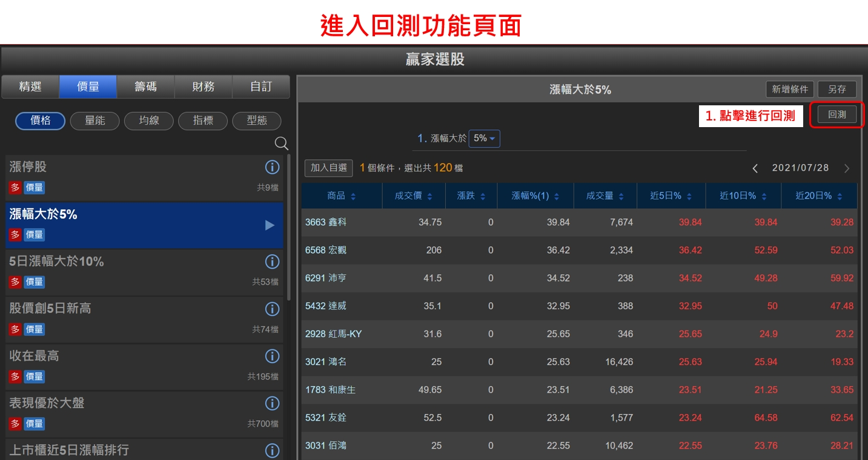Go to previous date arrow
Screen dimensions: 868x460
coord(755,168)
